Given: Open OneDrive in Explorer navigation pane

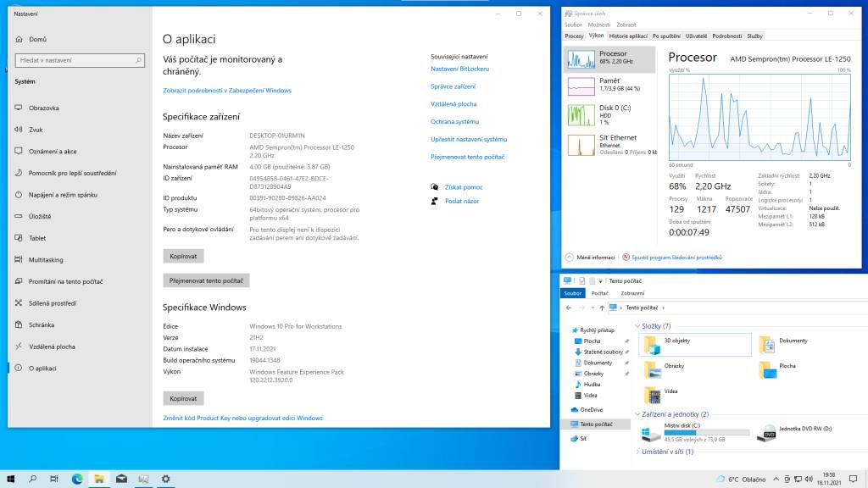Looking at the screenshot, I should click(x=592, y=409).
